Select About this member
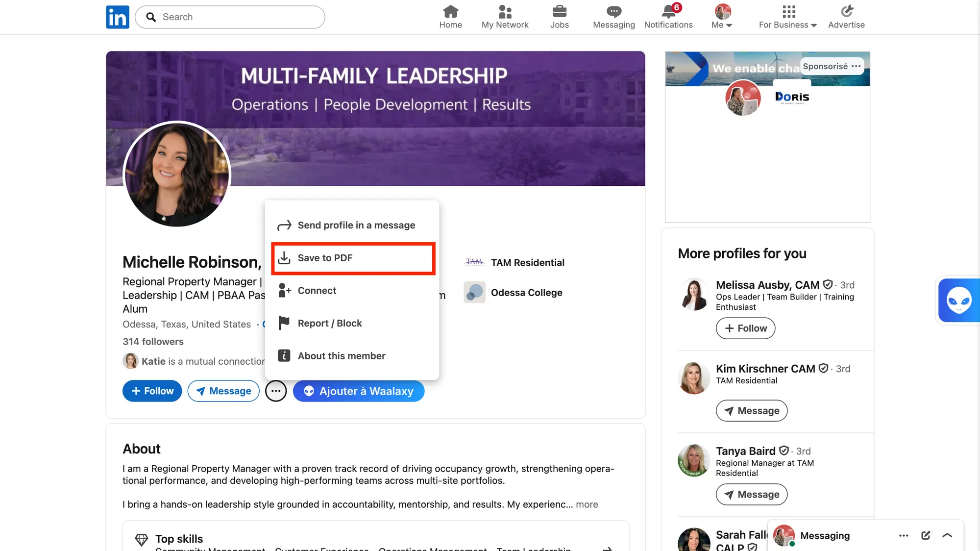The height and width of the screenshot is (551, 980). tap(352, 356)
